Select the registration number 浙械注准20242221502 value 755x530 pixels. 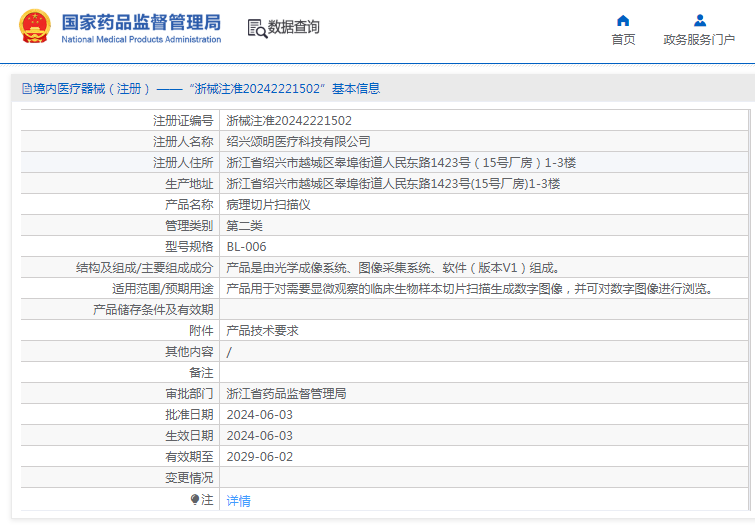(x=289, y=120)
